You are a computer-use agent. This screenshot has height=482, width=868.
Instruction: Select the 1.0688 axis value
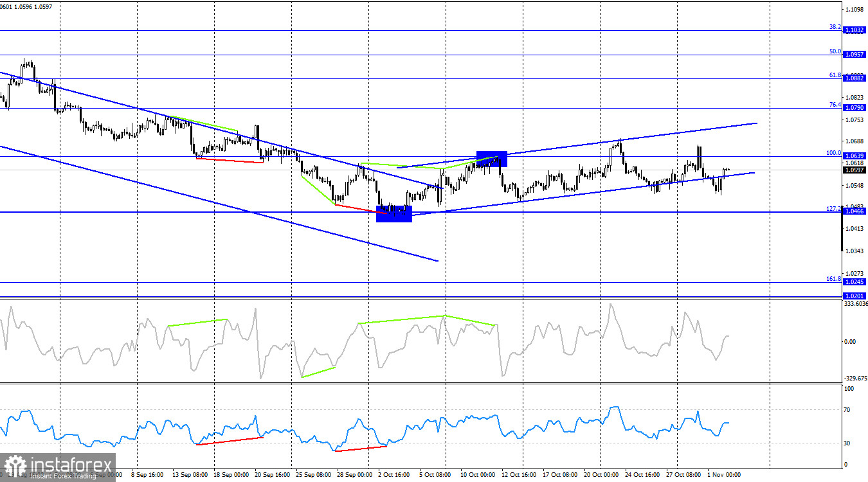pyautogui.click(x=854, y=141)
